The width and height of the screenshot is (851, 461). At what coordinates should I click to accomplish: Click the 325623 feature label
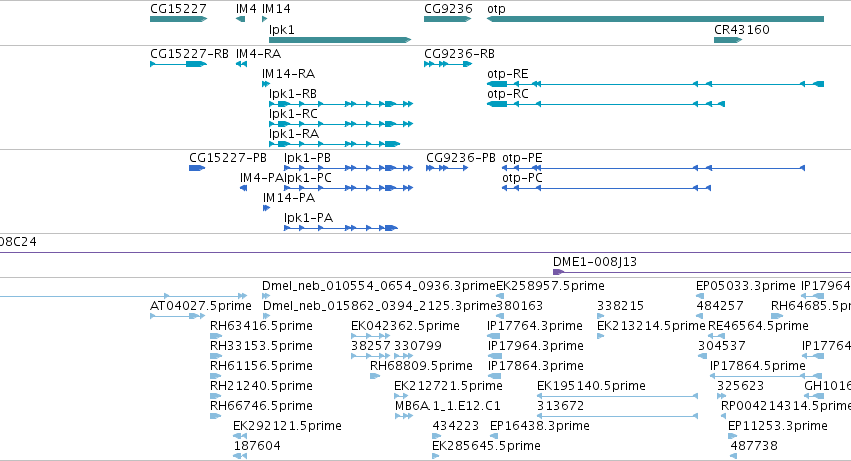pos(740,387)
